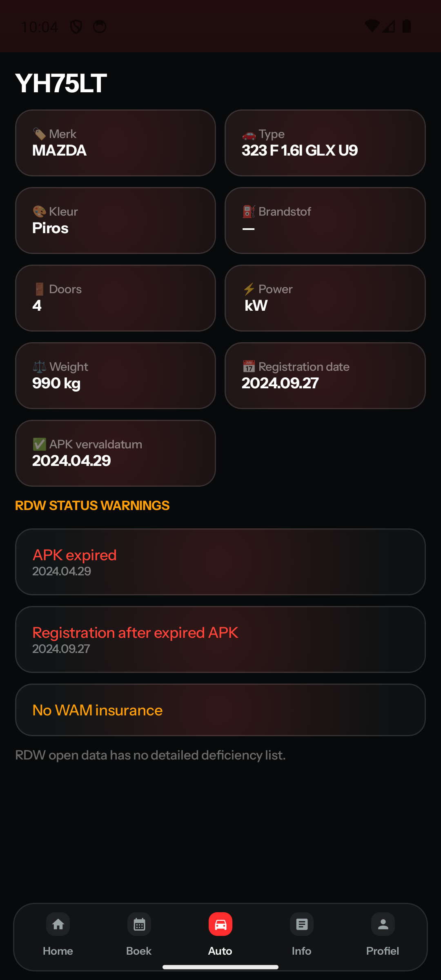Tap the battery icon in status bar
Viewport: 441px width, 980px height.
[x=407, y=27]
